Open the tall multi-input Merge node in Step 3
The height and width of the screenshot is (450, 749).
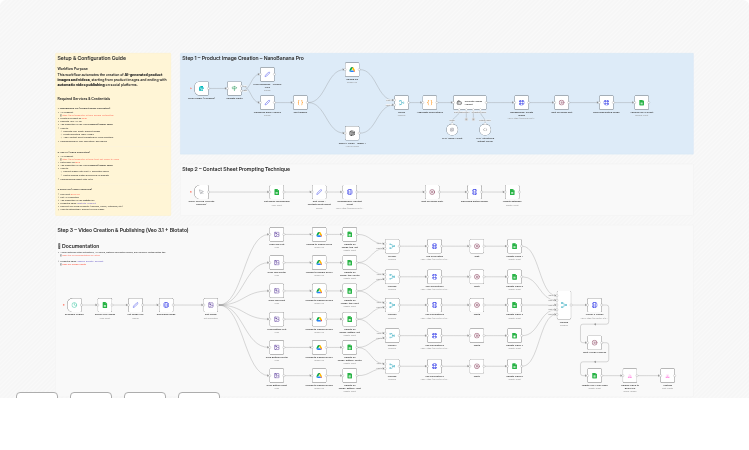point(564,304)
